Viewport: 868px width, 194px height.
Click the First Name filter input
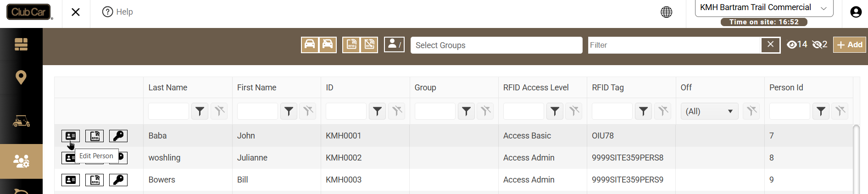[257, 111]
